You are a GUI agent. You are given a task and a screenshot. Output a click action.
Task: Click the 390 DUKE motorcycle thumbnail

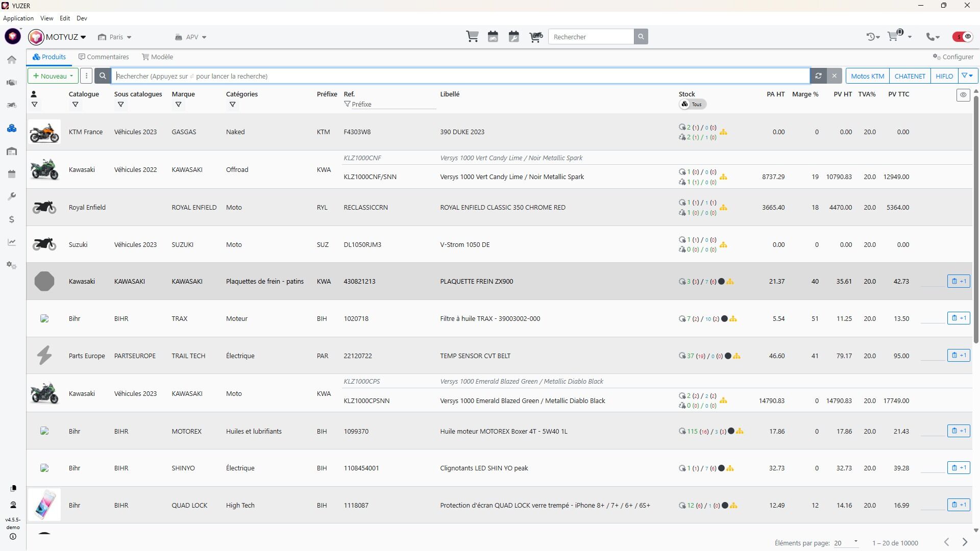tap(44, 132)
